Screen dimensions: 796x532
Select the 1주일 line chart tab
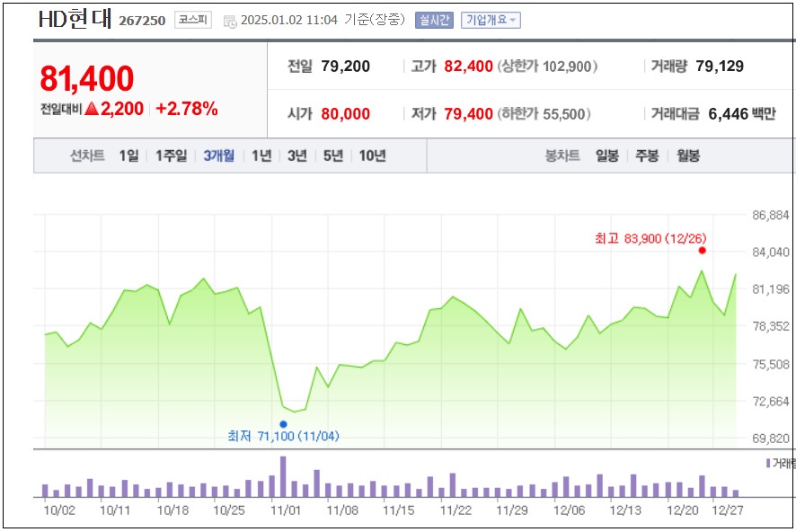click(x=171, y=155)
